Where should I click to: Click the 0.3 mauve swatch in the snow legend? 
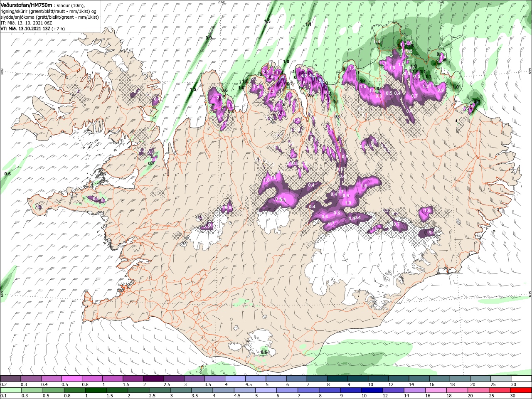(31, 379)
